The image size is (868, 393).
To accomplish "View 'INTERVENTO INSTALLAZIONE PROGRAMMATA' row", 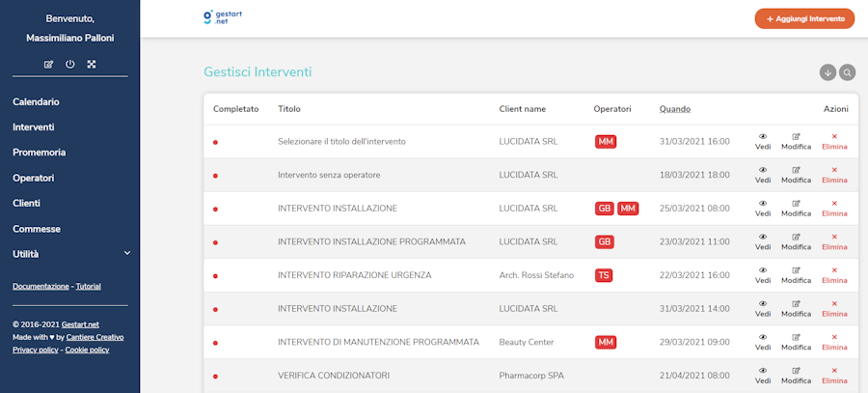I will point(763,241).
